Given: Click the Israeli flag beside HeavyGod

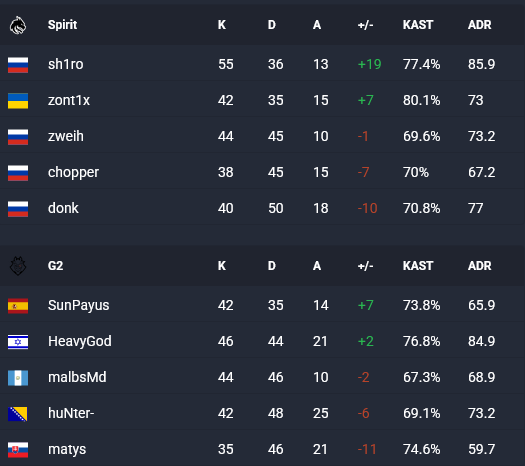Looking at the screenshot, I should [18, 342].
